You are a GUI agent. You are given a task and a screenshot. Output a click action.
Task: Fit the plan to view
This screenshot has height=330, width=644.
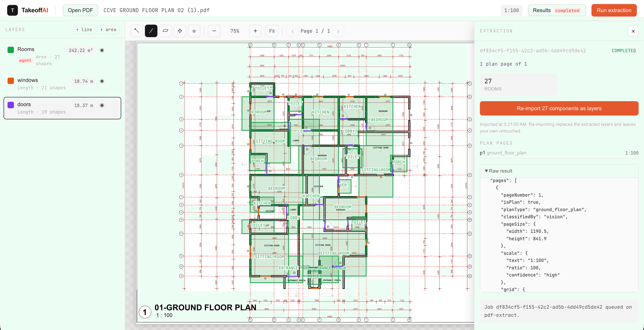(272, 31)
